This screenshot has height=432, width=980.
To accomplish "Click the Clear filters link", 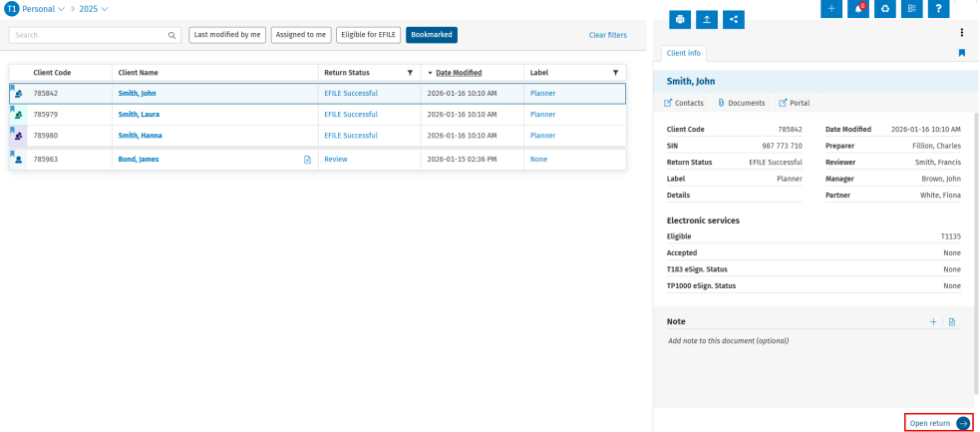I will 608,35.
